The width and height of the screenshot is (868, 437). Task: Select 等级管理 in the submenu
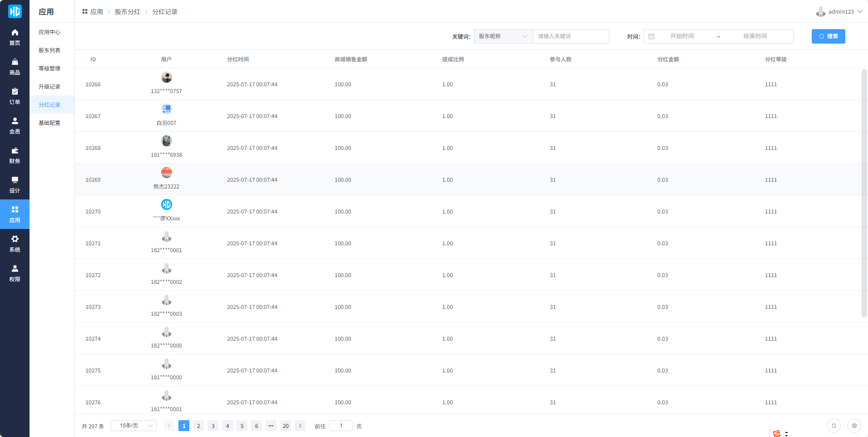(49, 69)
